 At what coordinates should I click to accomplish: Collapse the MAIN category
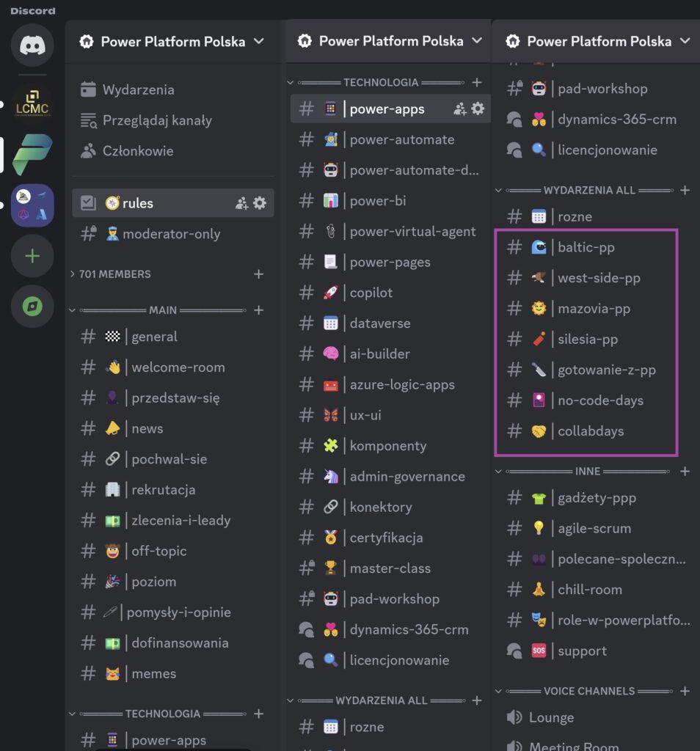[x=73, y=310]
